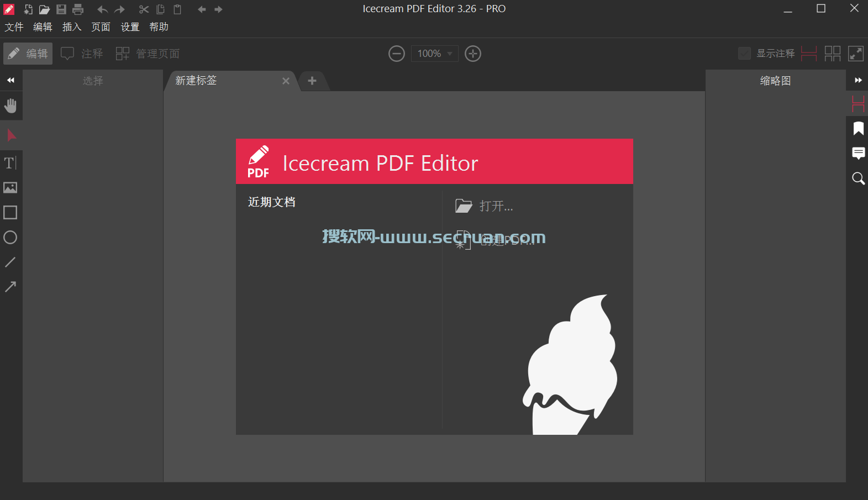Select the Arrow drawing tool

click(10, 286)
